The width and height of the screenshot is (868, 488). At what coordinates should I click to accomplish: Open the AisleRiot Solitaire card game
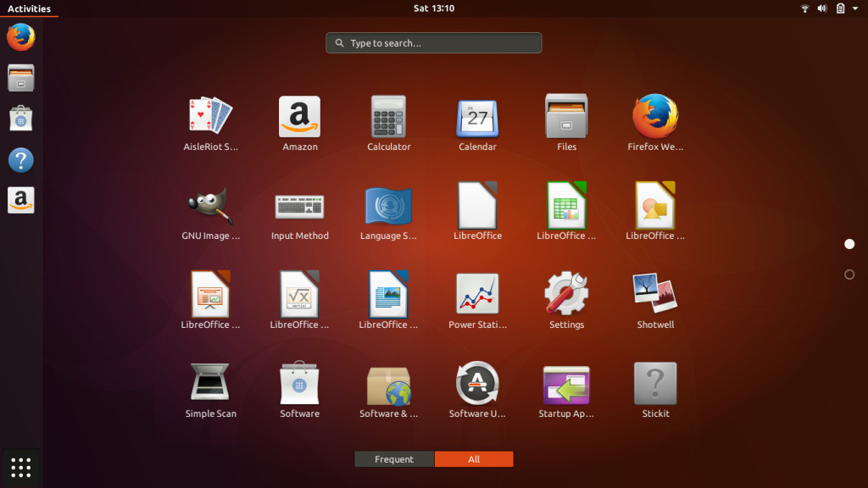click(211, 117)
